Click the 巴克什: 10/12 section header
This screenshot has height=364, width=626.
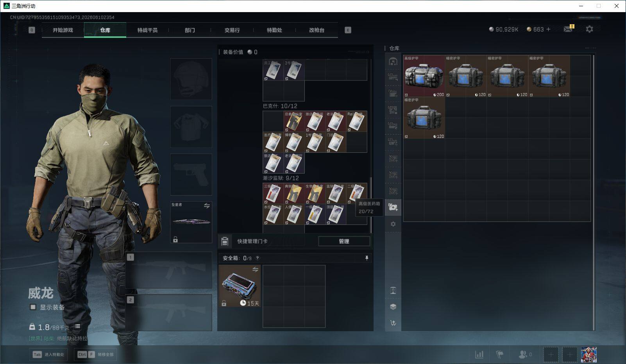(x=280, y=106)
